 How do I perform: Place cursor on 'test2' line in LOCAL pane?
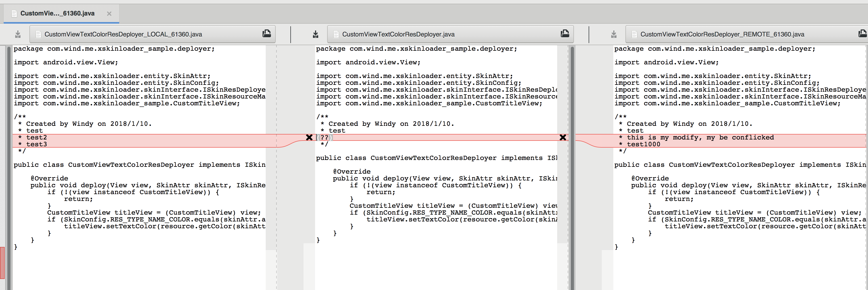[36, 138]
